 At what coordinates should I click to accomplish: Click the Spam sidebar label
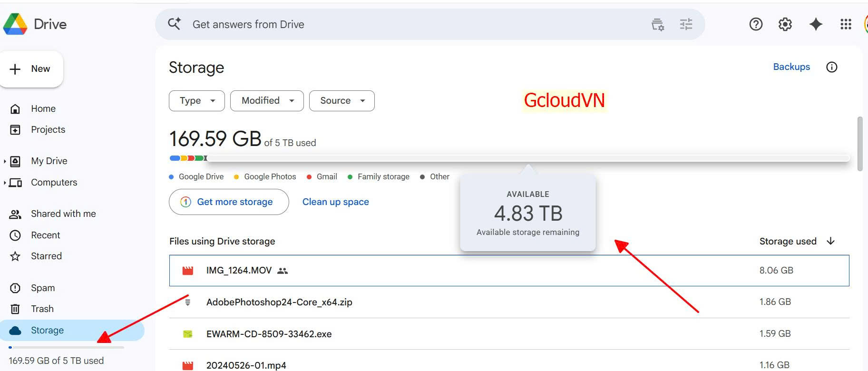pyautogui.click(x=43, y=288)
